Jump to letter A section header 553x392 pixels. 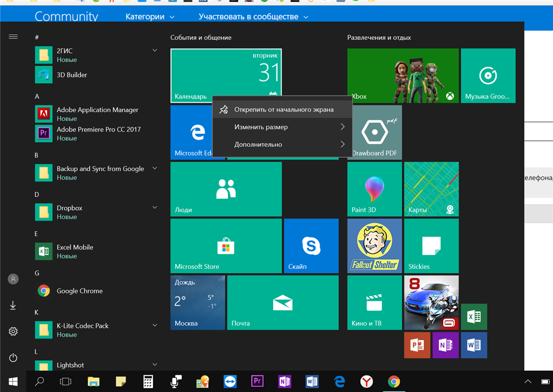click(37, 97)
